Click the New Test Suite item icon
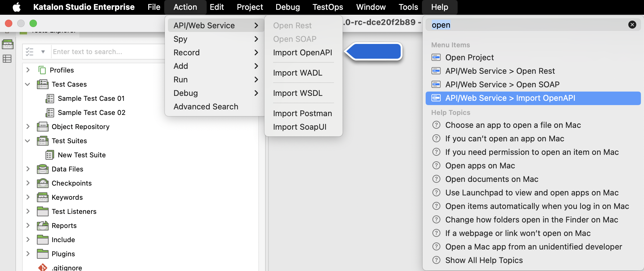644x271 pixels. (x=50, y=155)
